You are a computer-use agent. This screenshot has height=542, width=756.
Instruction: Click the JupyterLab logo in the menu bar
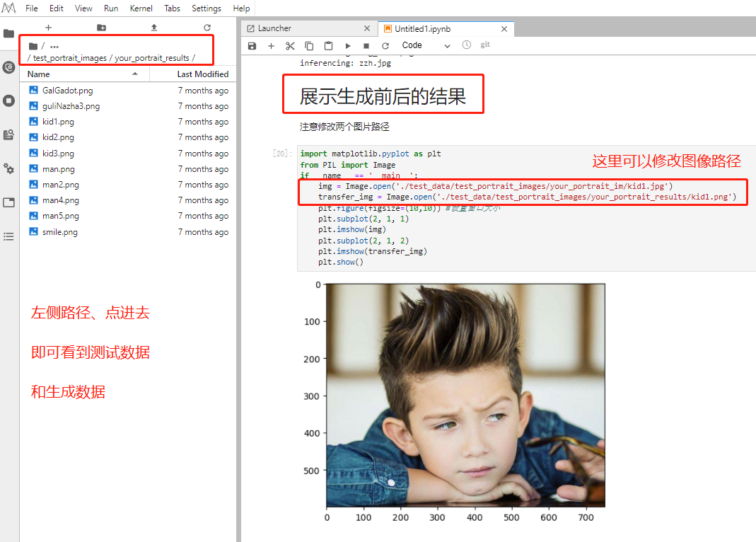pyautogui.click(x=8, y=8)
